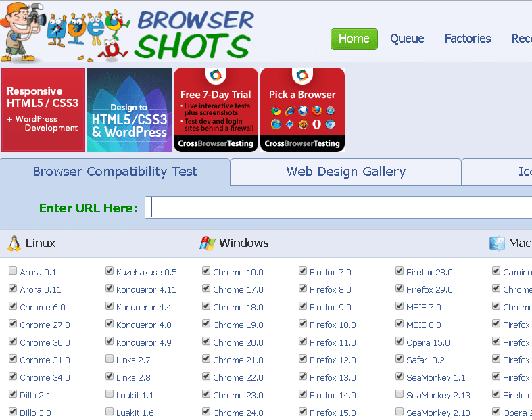Switch to Web Design Gallery tab

click(345, 172)
